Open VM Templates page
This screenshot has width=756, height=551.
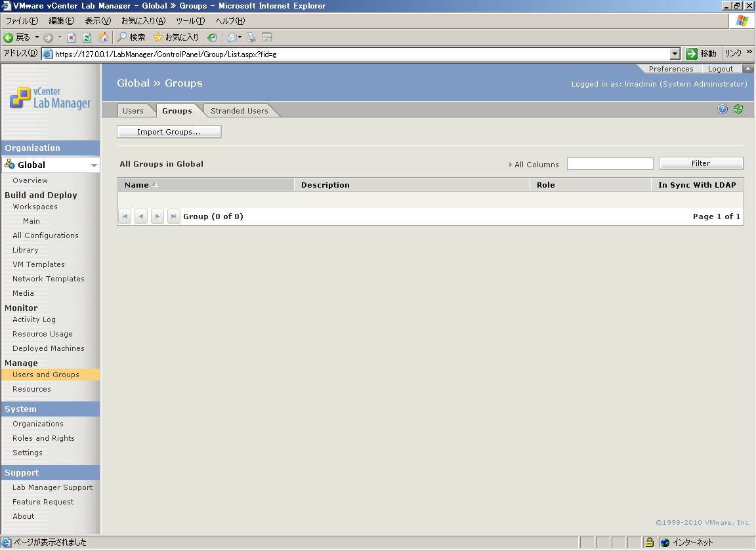(x=39, y=264)
